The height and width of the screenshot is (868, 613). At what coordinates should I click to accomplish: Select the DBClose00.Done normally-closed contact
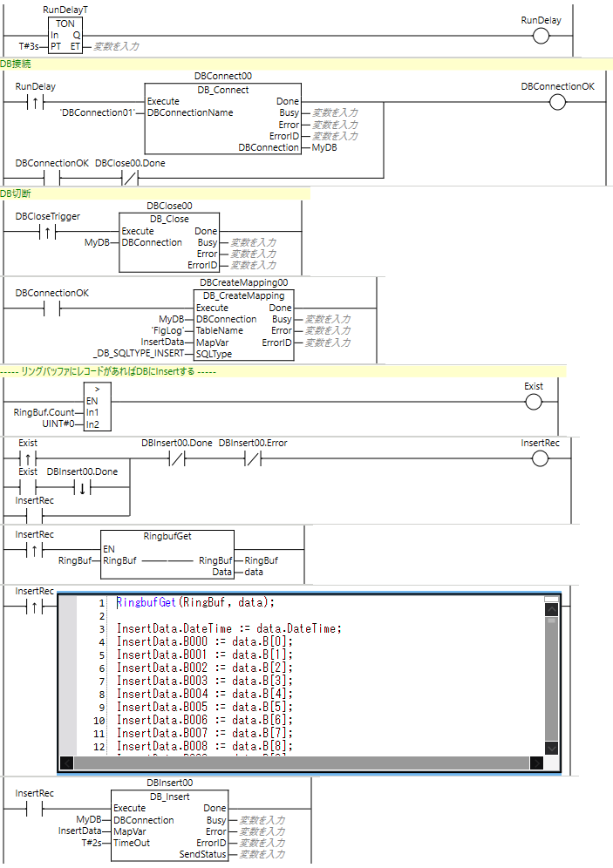pyautogui.click(x=129, y=179)
